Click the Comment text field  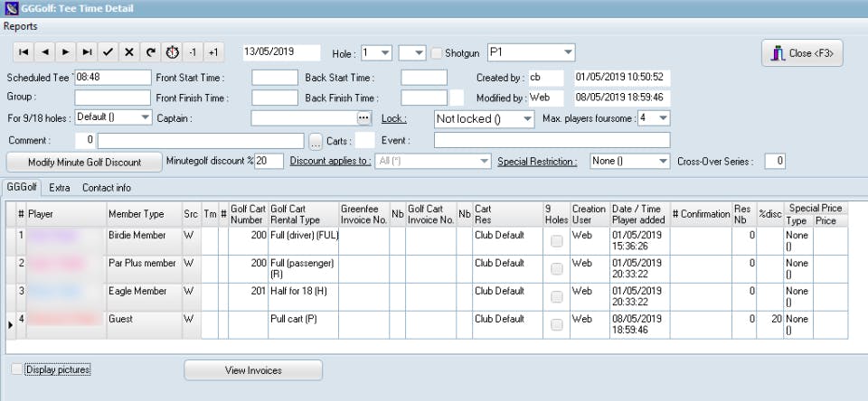(201, 141)
